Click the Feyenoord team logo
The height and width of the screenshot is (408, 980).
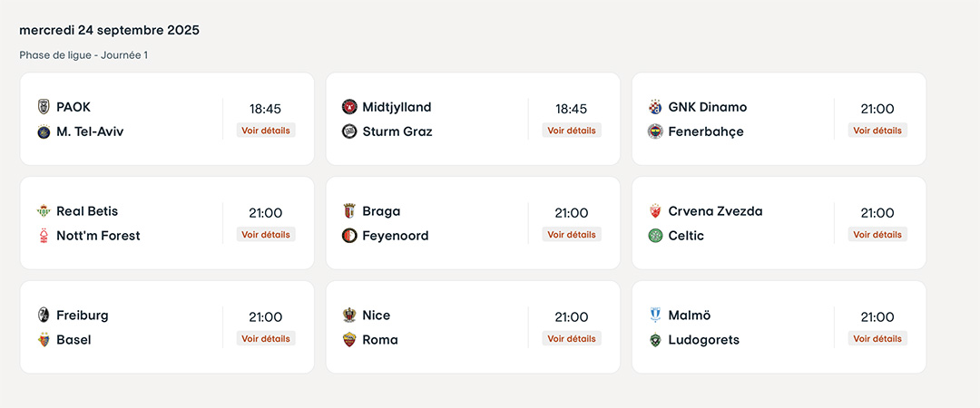pos(349,236)
